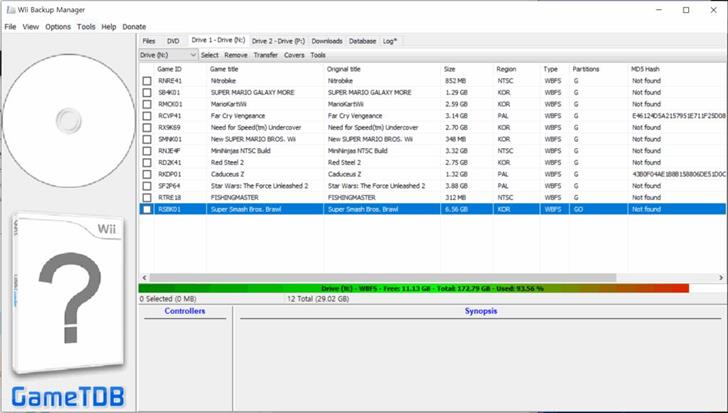The image size is (728, 413).
Task: Open the Select toolbar menu
Action: [x=210, y=55]
